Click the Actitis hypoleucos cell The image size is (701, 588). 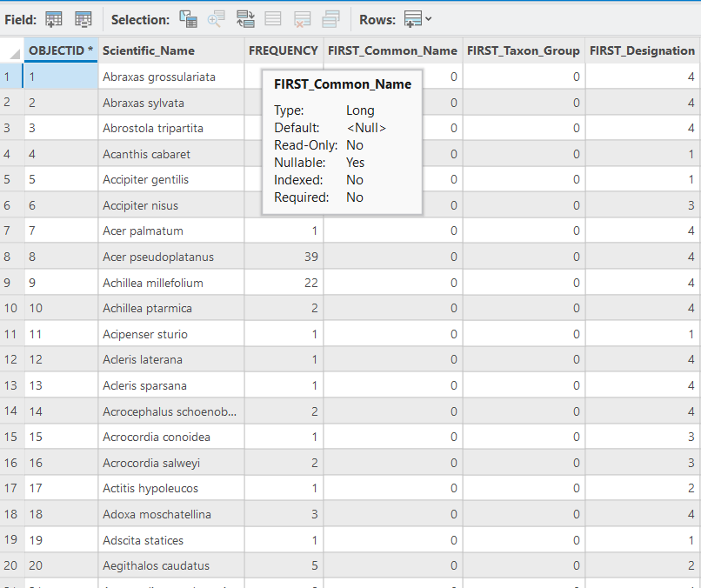coord(171,489)
